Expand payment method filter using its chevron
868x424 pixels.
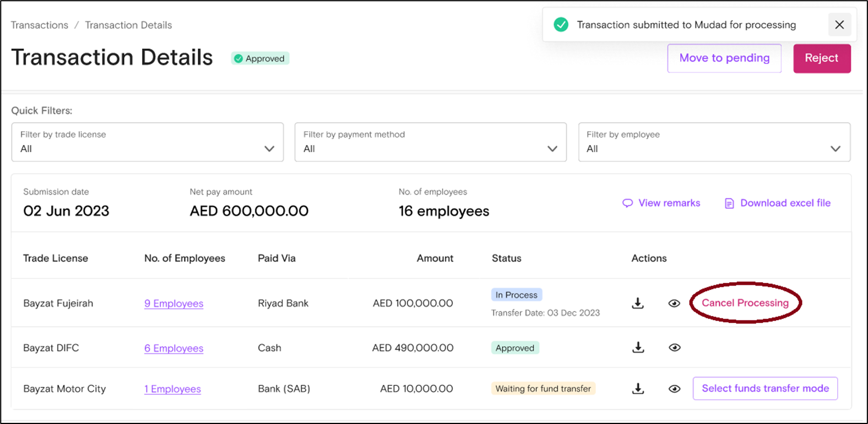552,149
